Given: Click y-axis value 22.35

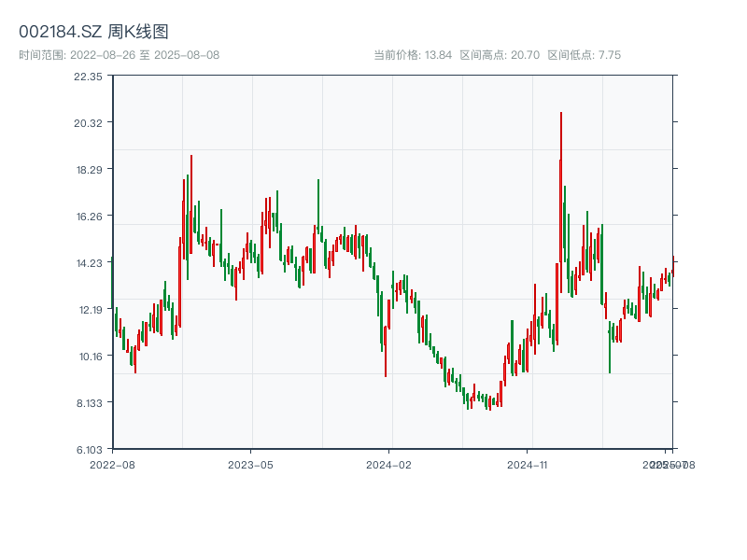Looking at the screenshot, I should tap(88, 77).
